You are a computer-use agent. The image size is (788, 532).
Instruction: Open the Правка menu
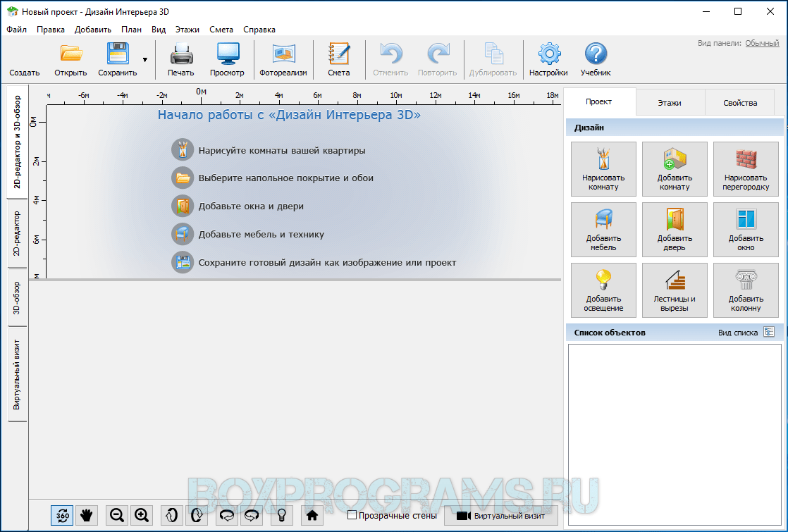[x=51, y=30]
